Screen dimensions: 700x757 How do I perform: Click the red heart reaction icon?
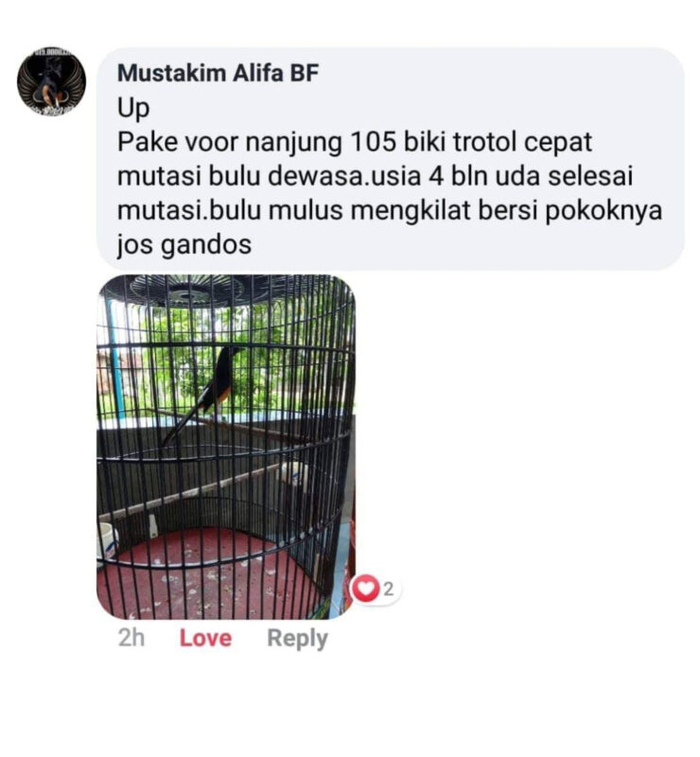click(x=366, y=589)
